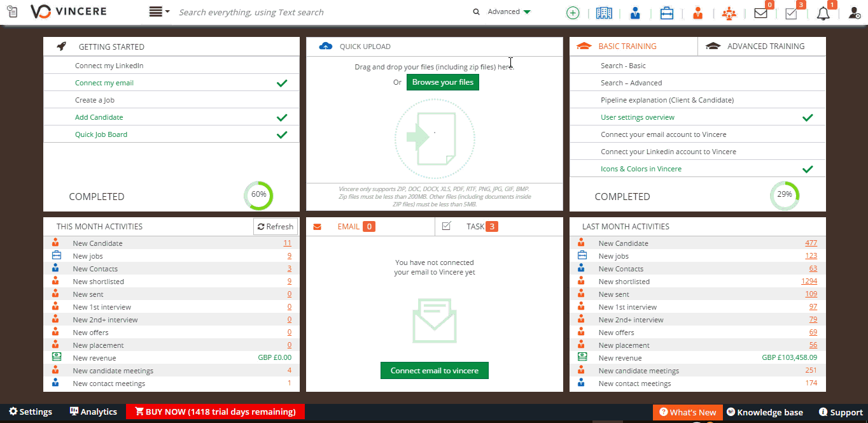Open this month New jobs count
The width and height of the screenshot is (868, 423).
click(290, 256)
